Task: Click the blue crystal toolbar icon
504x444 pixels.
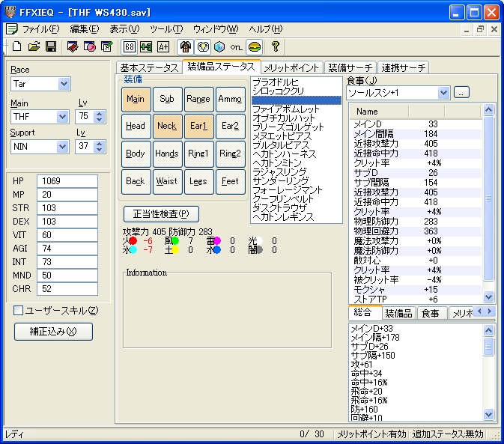Action: click(x=219, y=47)
